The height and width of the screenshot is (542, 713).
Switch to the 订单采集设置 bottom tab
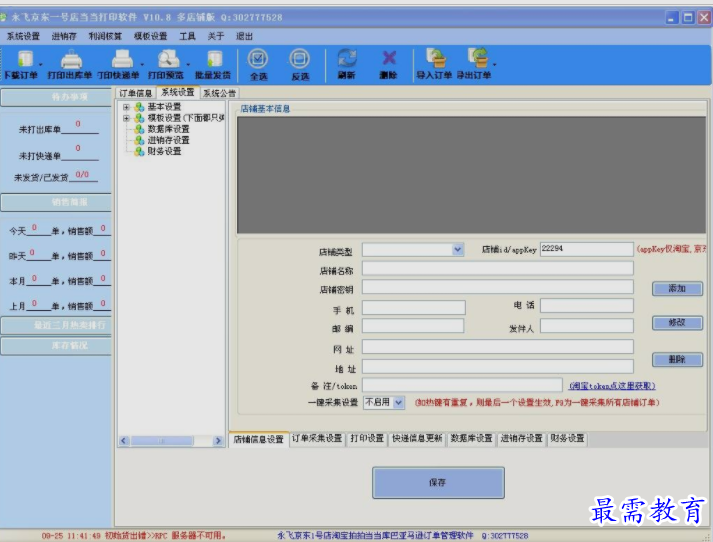(317, 438)
